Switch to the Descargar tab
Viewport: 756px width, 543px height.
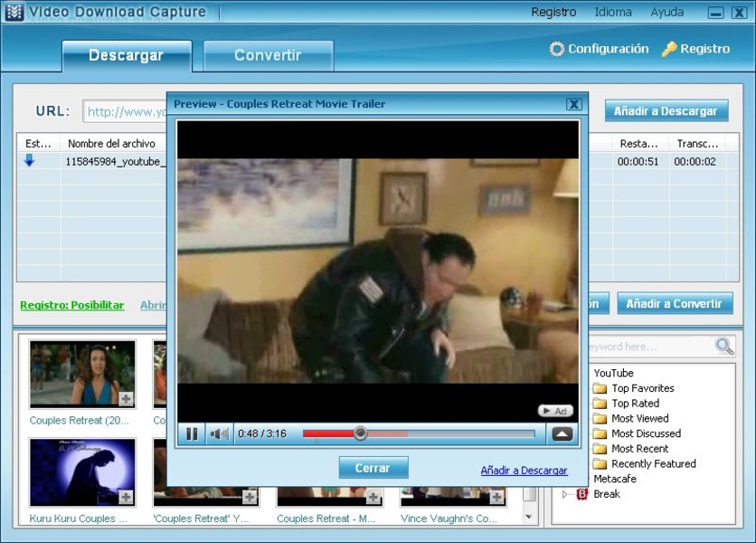[x=127, y=55]
